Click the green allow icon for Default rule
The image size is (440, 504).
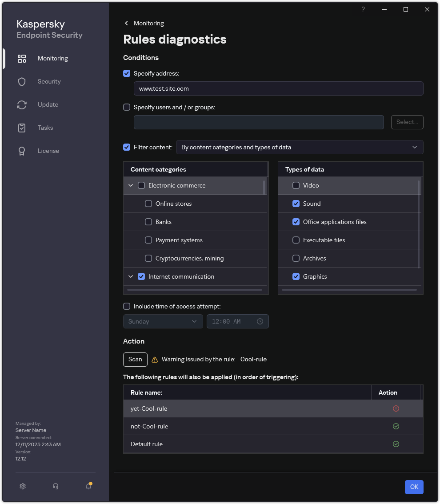(x=396, y=444)
